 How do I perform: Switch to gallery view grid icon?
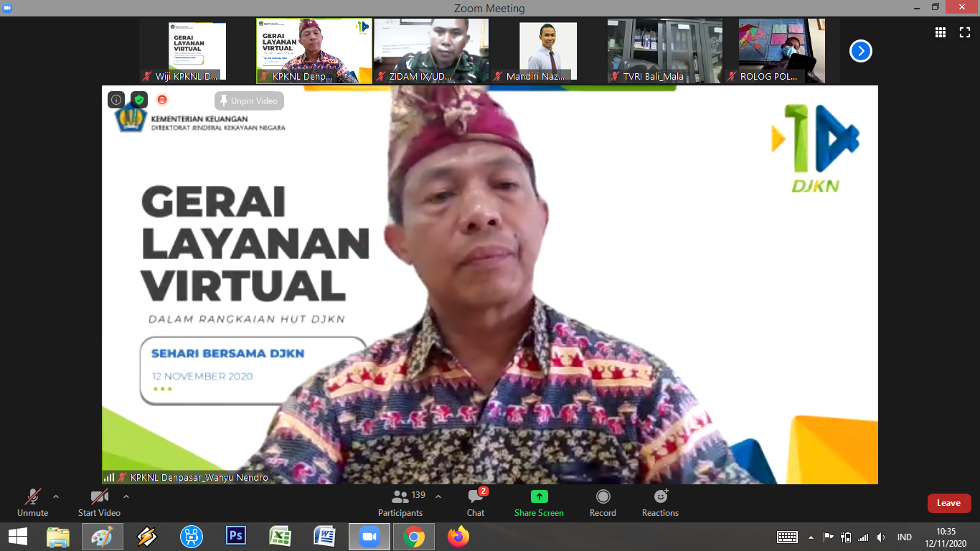[941, 32]
